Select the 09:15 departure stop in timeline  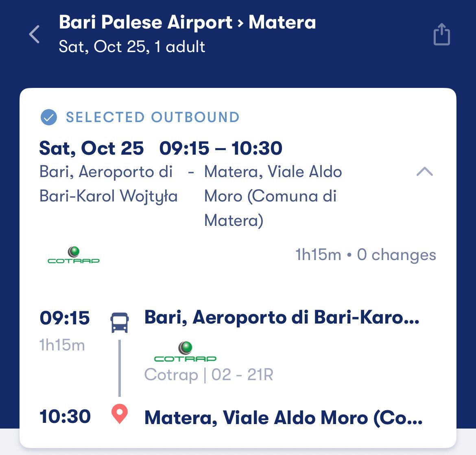coord(65,318)
